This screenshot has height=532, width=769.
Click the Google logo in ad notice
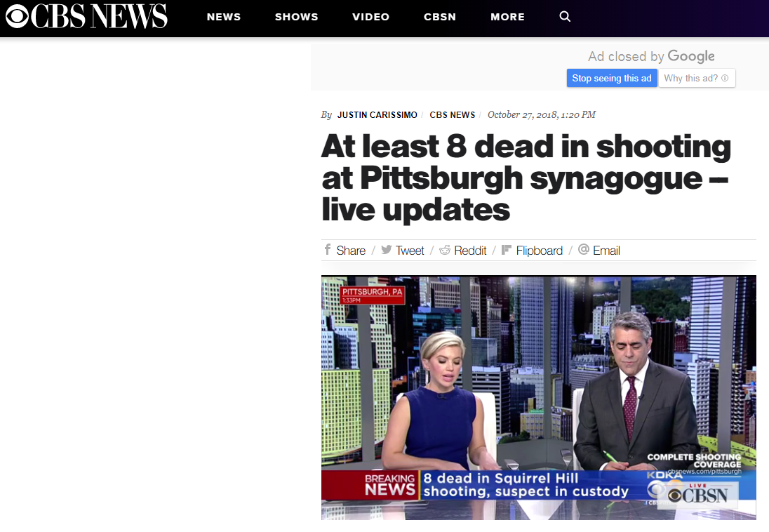(690, 57)
